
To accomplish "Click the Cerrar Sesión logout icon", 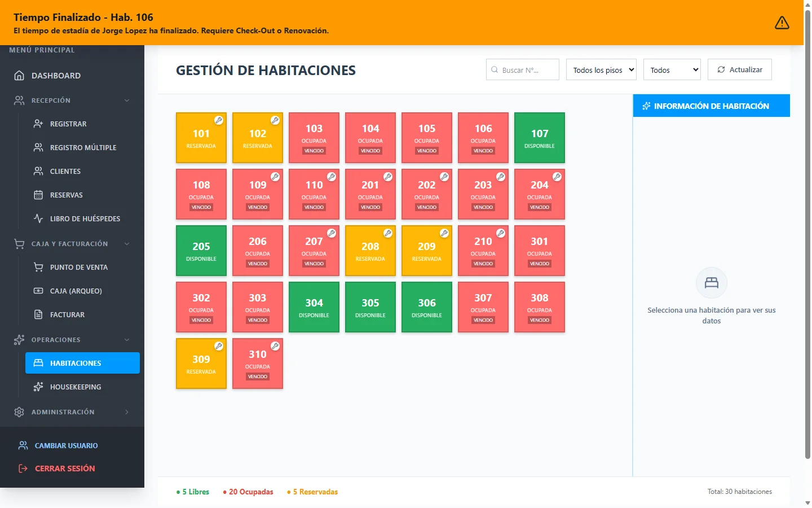I will pyautogui.click(x=23, y=468).
